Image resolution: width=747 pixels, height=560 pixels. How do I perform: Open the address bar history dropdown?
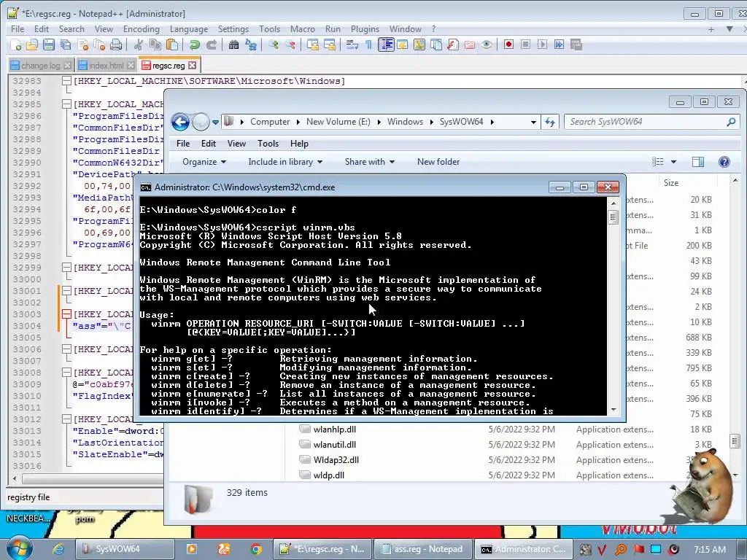533,122
